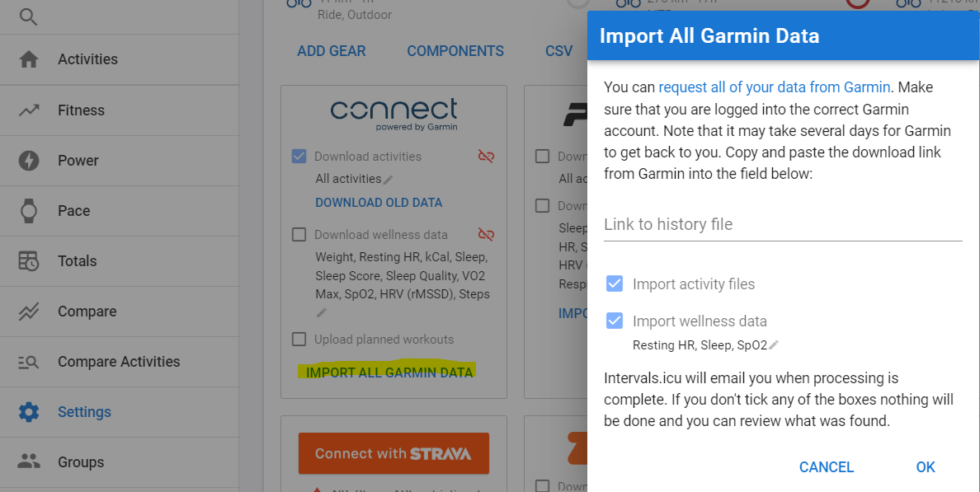Click Connect with STRAVA button
Image resolution: width=980 pixels, height=492 pixels.
pos(393,453)
